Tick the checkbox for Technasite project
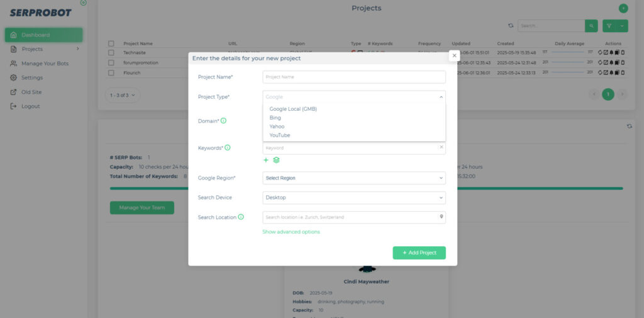 [x=111, y=53]
